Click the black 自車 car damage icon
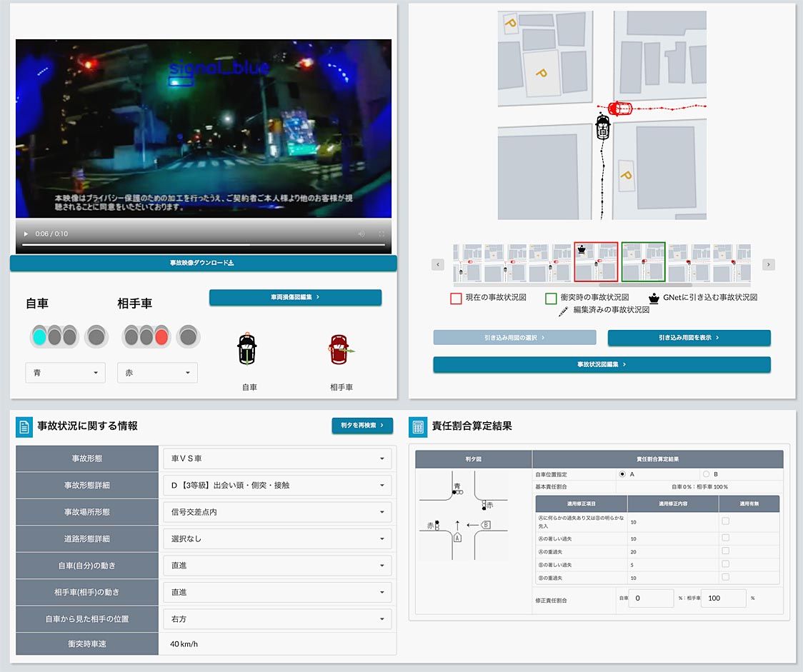 point(247,348)
